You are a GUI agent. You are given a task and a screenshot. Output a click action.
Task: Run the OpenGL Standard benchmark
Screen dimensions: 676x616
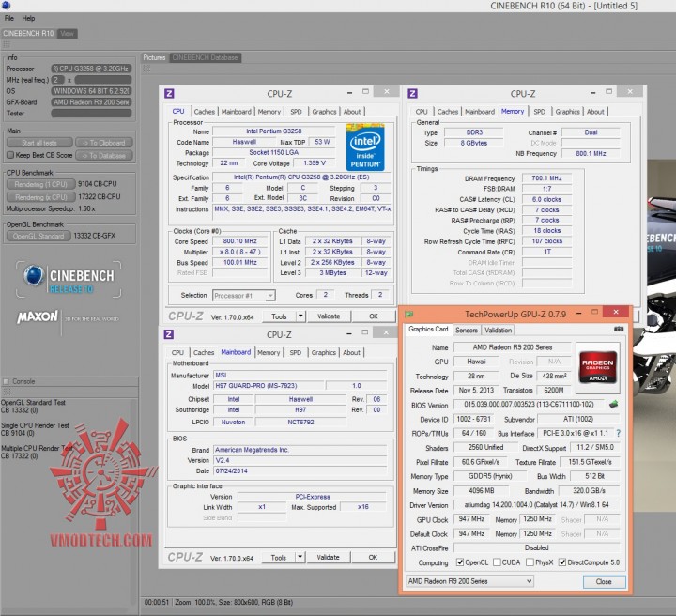pos(38,236)
